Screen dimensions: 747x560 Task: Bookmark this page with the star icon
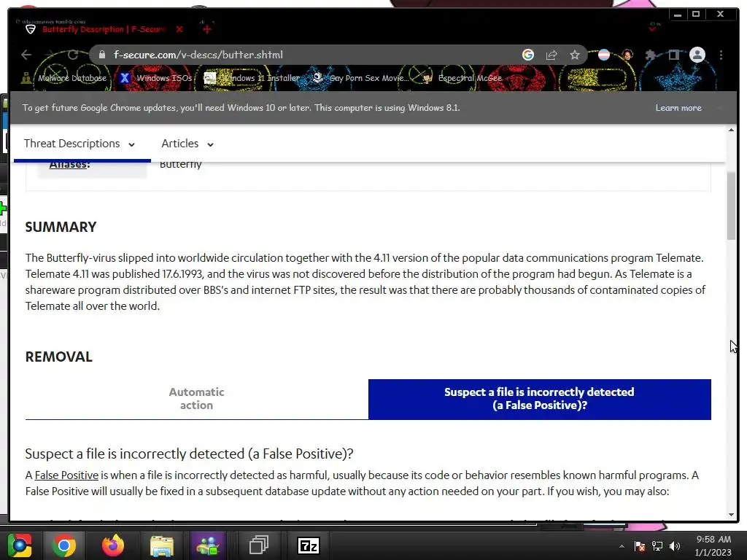point(575,55)
